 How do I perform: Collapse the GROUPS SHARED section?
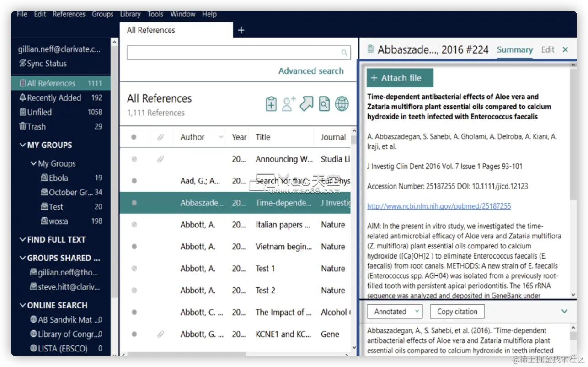pos(22,258)
